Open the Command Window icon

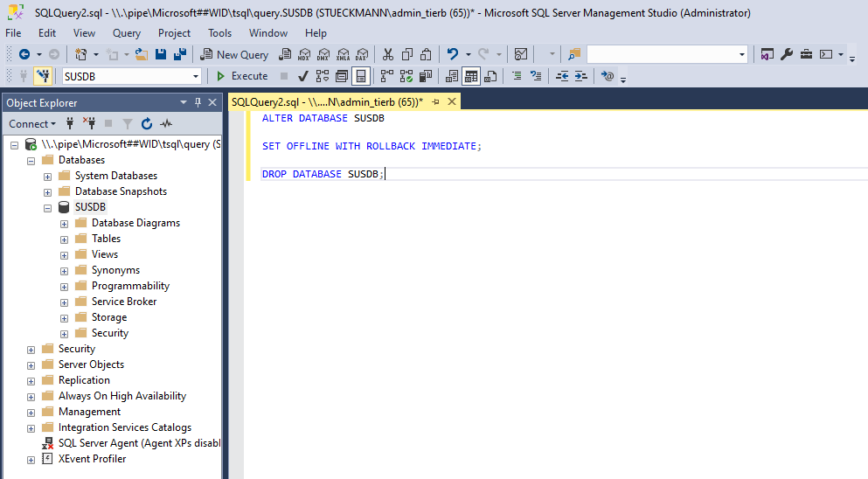(826, 54)
